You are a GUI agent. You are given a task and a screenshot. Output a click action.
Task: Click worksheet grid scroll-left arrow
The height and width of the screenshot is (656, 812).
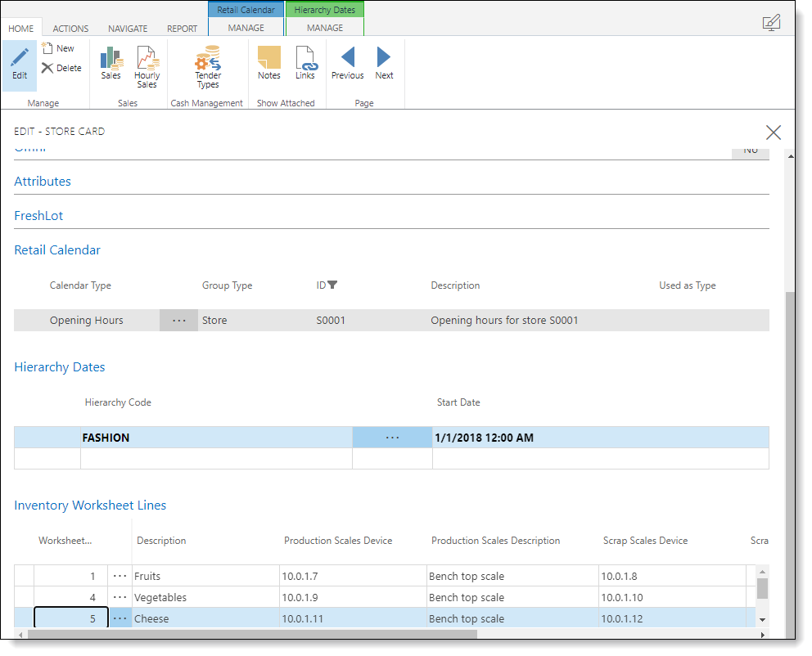coord(20,635)
